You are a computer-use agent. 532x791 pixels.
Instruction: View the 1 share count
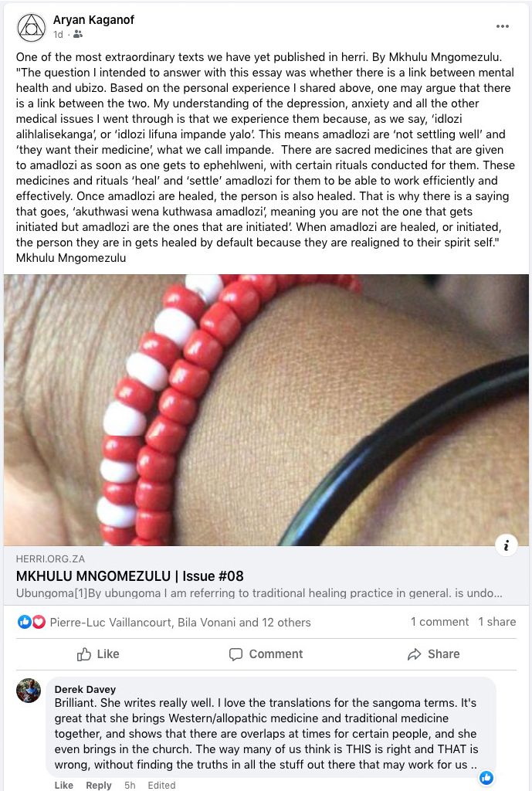(497, 622)
